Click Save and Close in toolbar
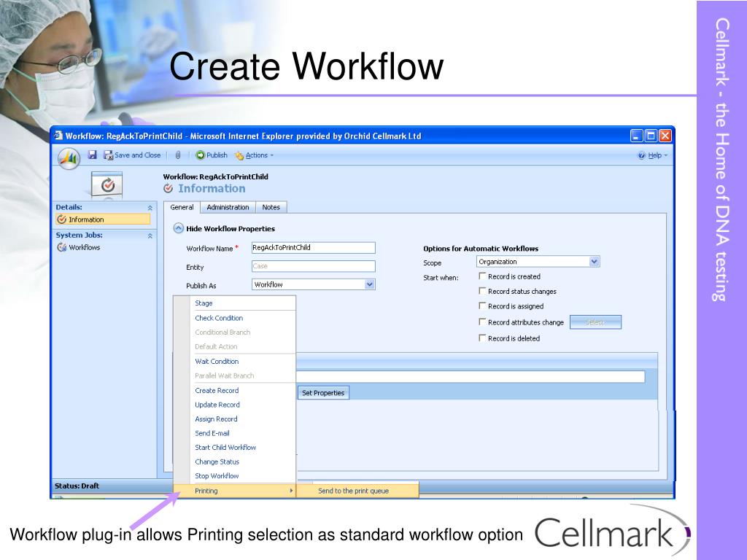The image size is (747, 560). pyautogui.click(x=133, y=155)
